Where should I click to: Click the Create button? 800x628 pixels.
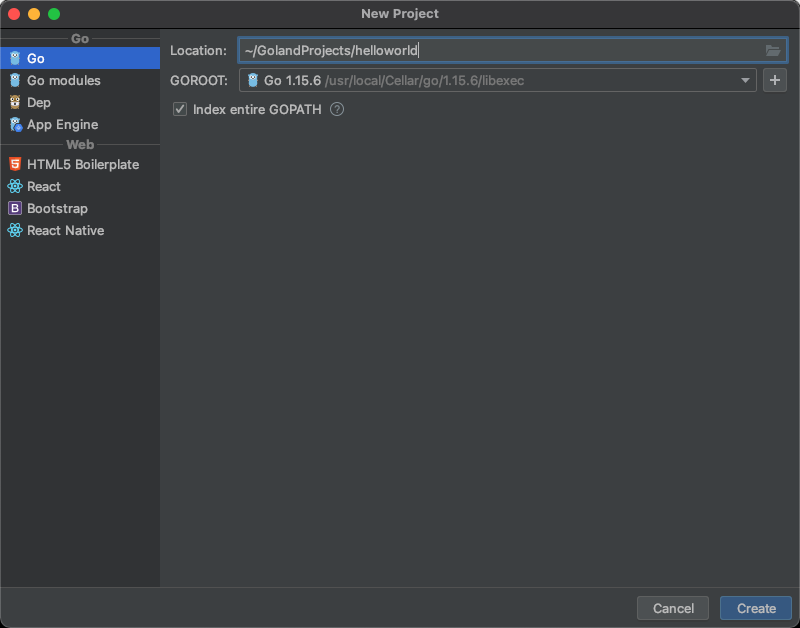click(756, 608)
